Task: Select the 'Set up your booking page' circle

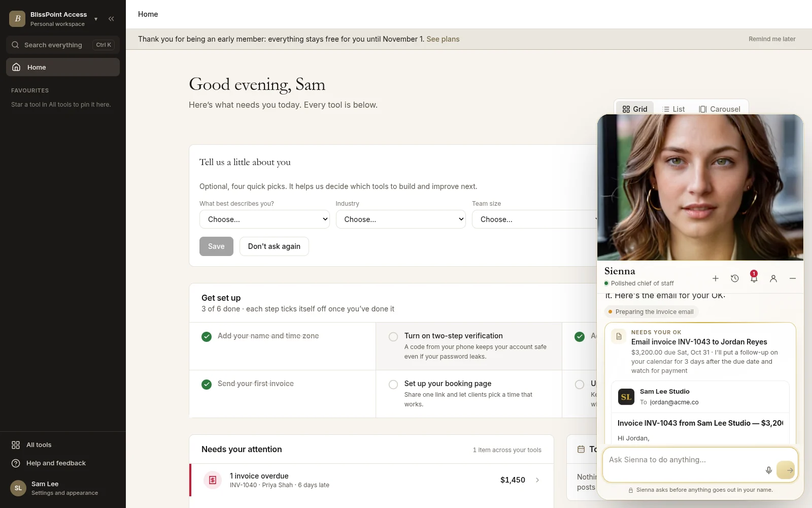Action: click(393, 385)
